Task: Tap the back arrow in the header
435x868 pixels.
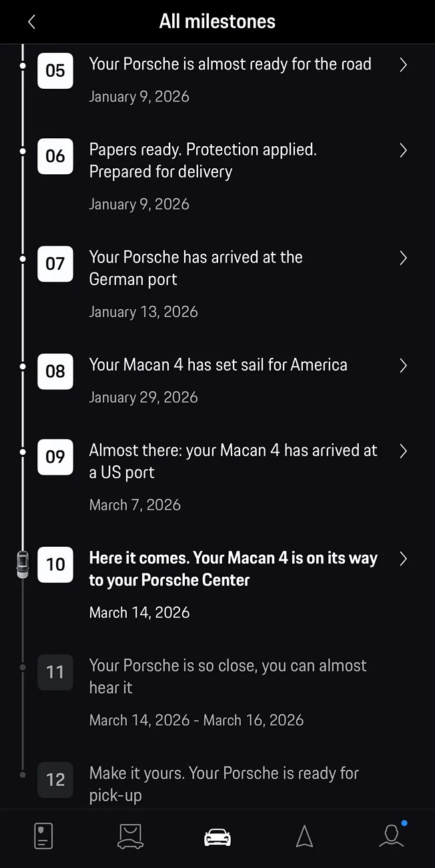Action: click(x=31, y=22)
